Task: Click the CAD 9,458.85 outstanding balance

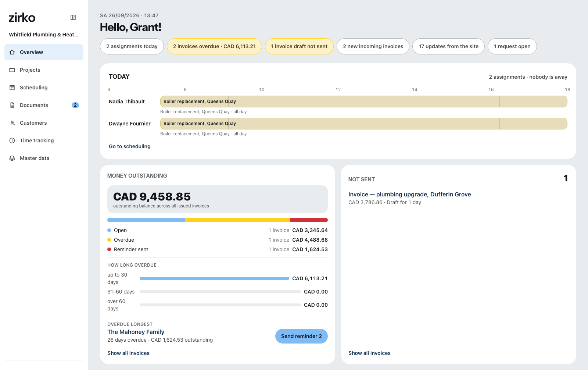Action: point(152,196)
